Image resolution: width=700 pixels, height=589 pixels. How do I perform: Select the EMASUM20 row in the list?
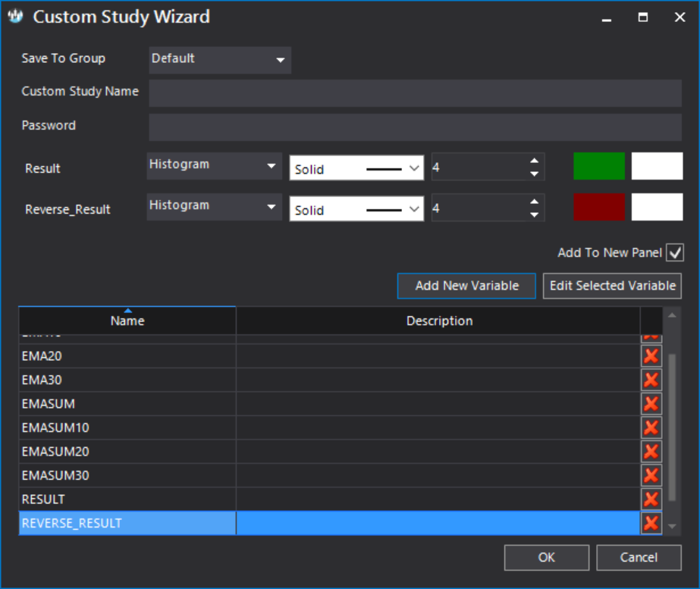127,452
